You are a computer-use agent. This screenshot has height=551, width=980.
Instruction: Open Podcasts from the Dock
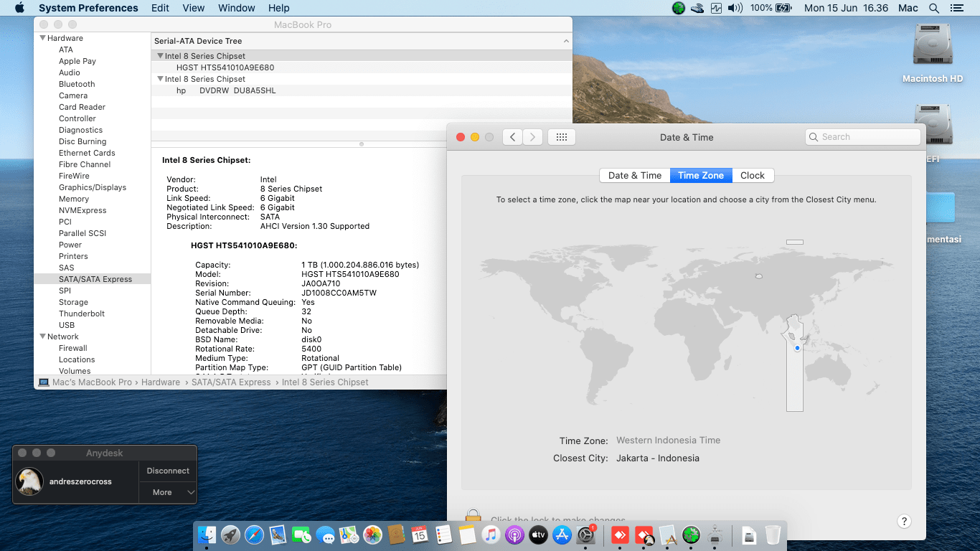514,534
